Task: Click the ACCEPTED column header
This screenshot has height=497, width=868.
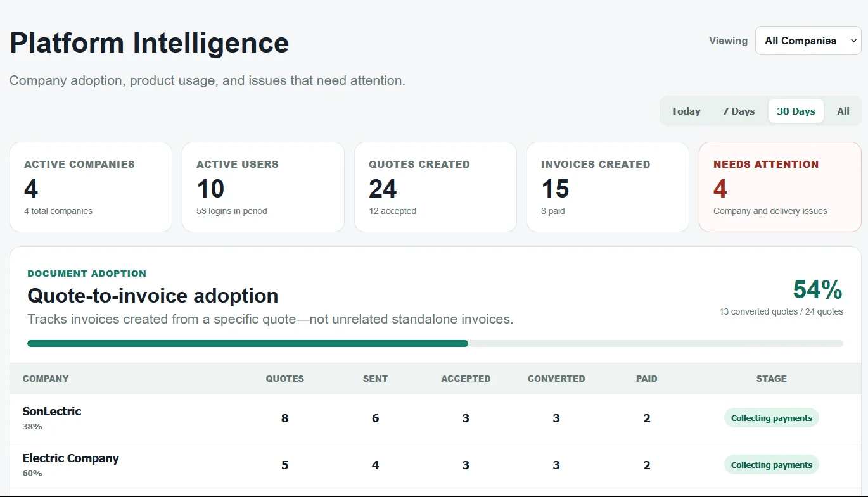Action: (466, 379)
